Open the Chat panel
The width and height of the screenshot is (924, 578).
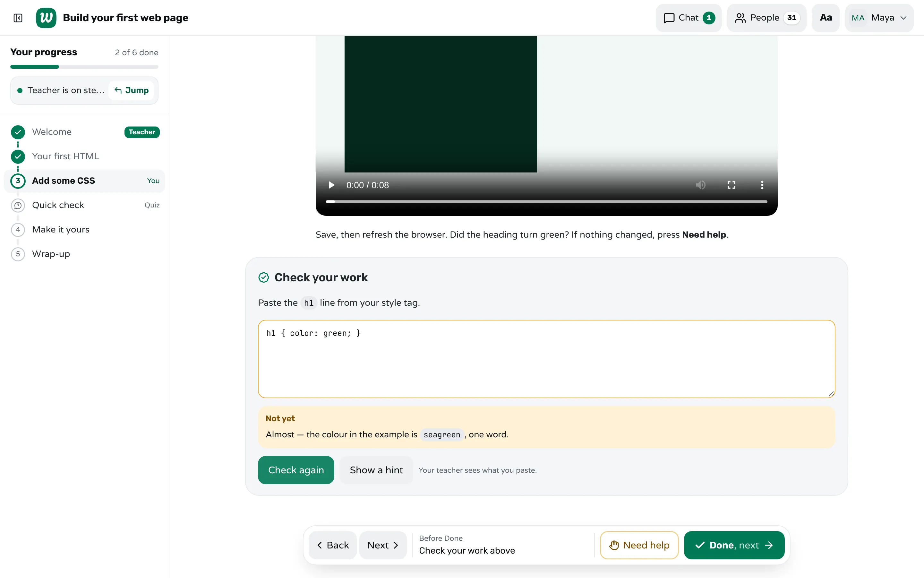[689, 18]
